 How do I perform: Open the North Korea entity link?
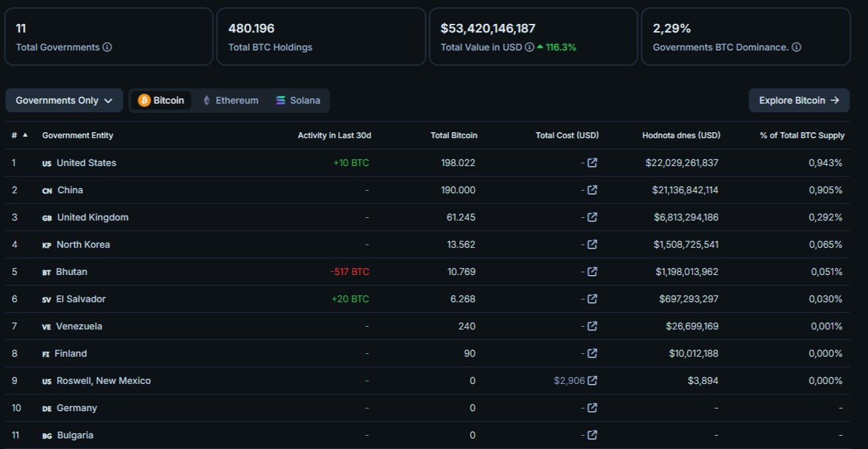(83, 244)
